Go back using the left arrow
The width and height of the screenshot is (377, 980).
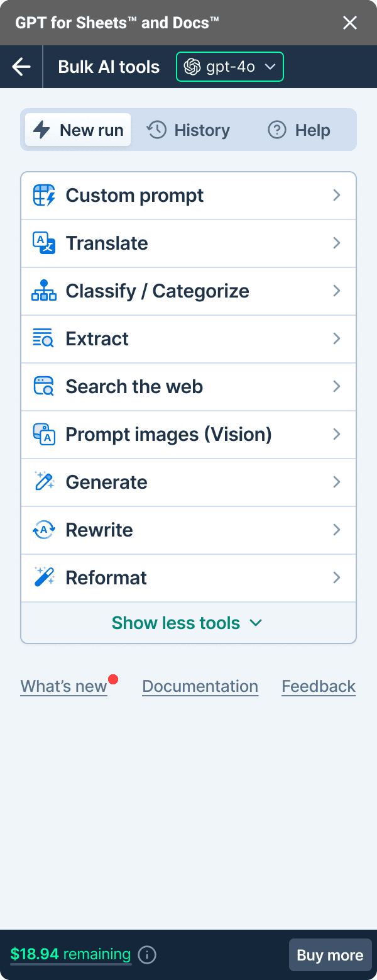[21, 67]
